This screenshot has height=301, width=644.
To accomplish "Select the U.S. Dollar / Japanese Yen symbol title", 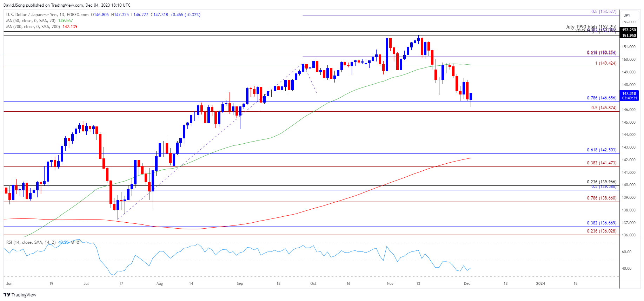I will tap(47, 15).
